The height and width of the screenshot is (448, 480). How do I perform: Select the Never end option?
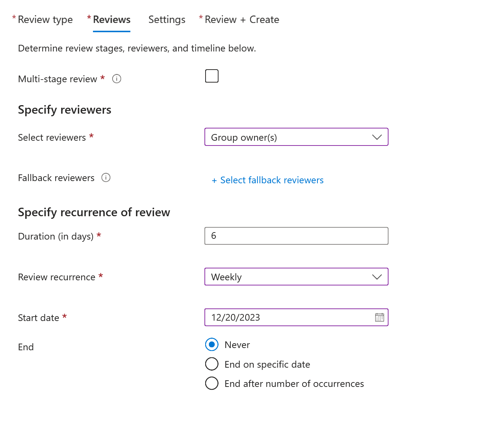point(212,345)
